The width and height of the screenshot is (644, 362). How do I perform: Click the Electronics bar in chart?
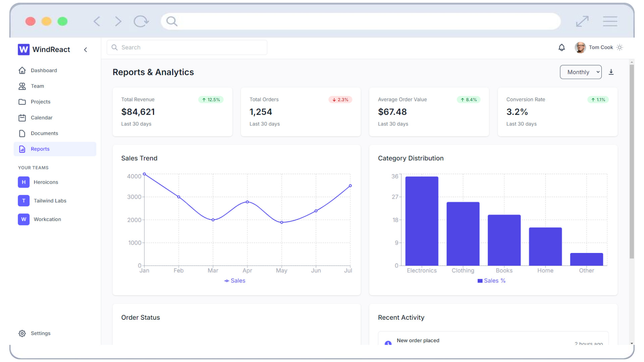(422, 221)
